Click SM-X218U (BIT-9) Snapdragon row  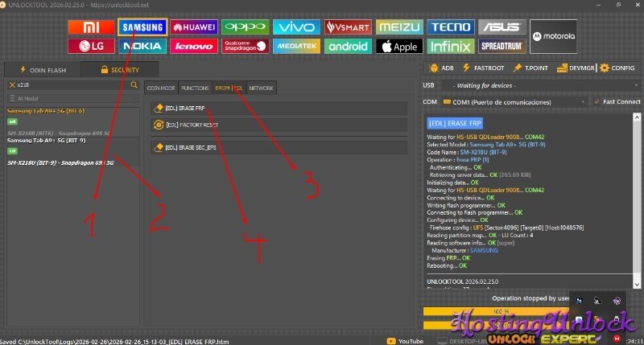coord(60,163)
